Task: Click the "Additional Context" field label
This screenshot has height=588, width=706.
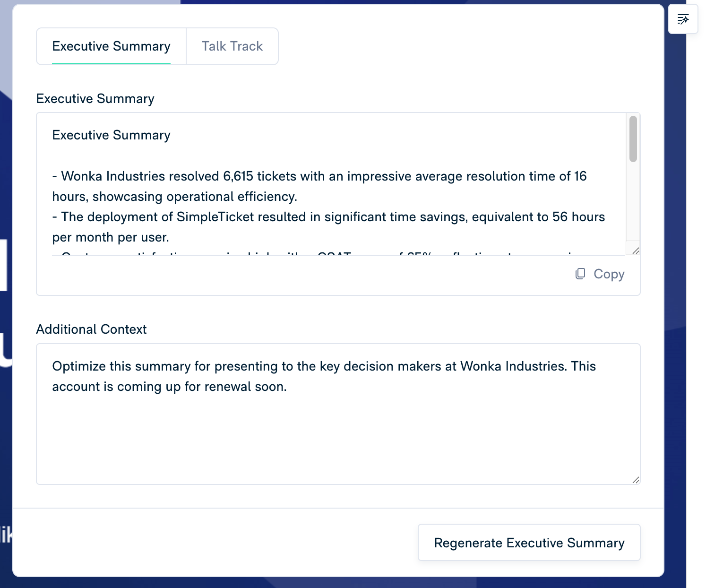Action: click(x=91, y=329)
